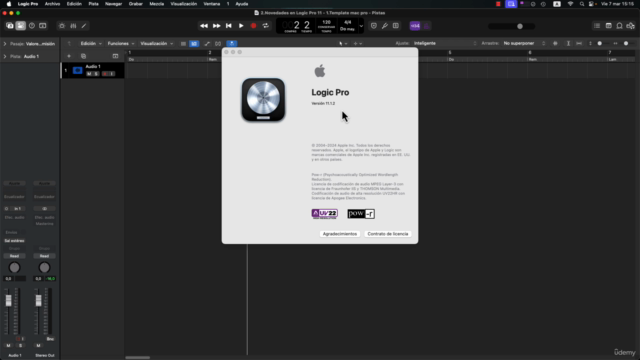Viewport: 640px width, 360px height.
Task: Toggle the Metronome click button
Action: [x=427, y=26]
